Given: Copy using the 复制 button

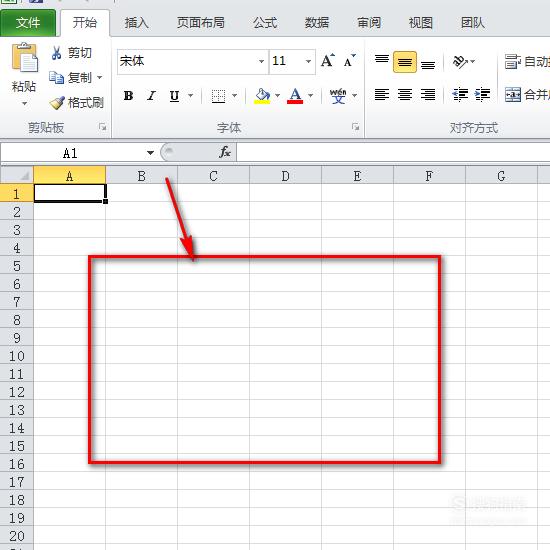Looking at the screenshot, I should [70, 78].
